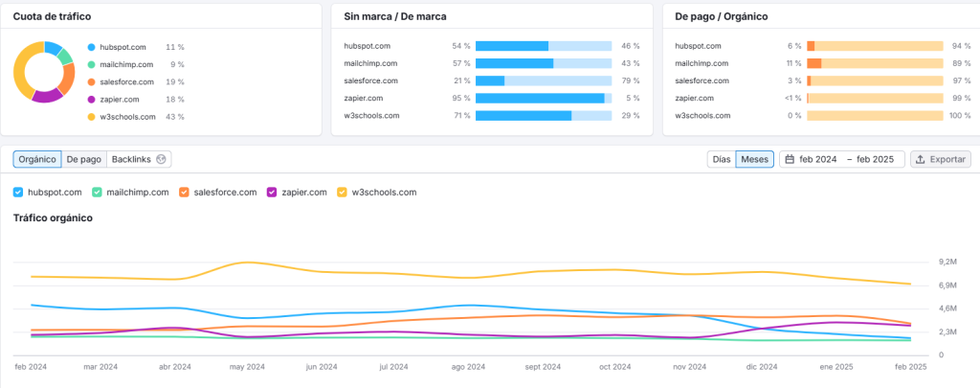Switch to the De pago tab
980x388 pixels.
click(84, 159)
